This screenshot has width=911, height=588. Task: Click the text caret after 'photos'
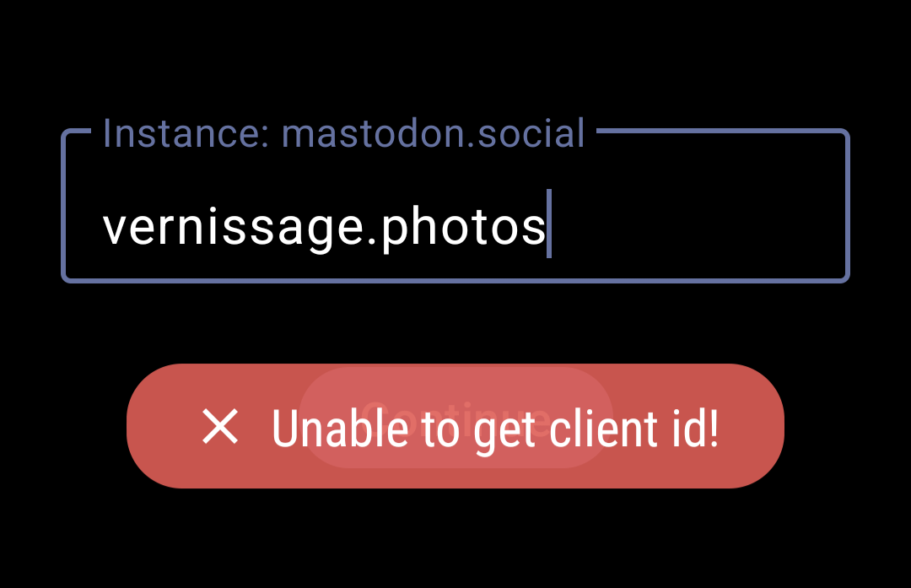549,223
